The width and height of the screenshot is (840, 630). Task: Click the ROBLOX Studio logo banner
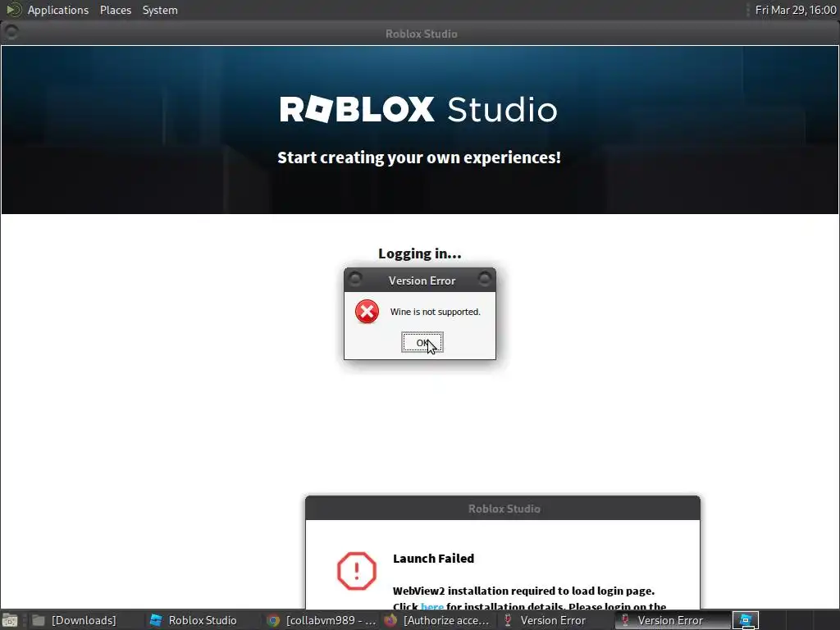pos(418,109)
